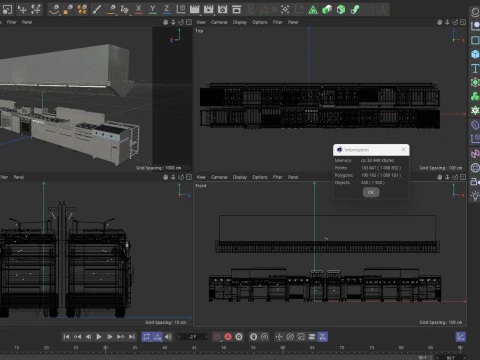Click the timeline ruler at frame 50
This screenshot has height=360, width=480.
[x=224, y=348]
